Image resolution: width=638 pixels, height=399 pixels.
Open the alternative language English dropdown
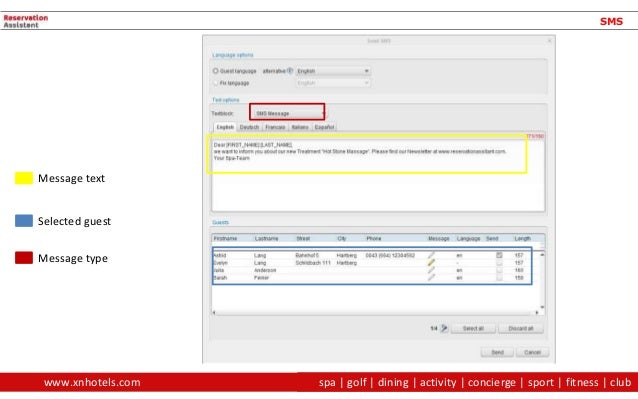click(333, 71)
